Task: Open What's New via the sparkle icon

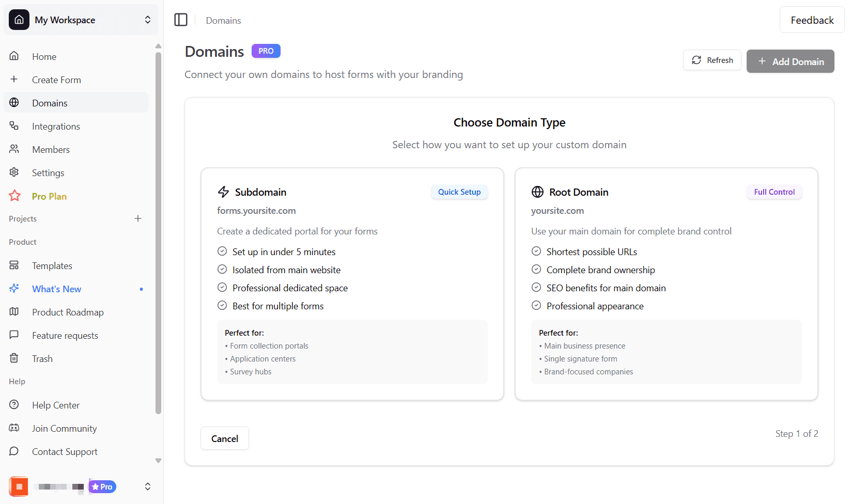Action: pos(14,289)
